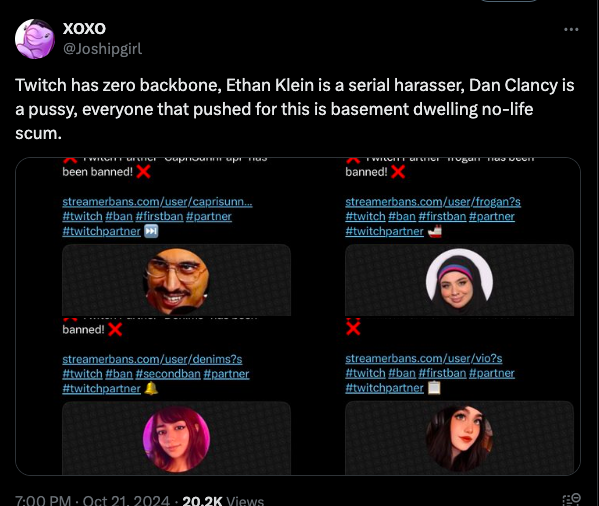The height and width of the screenshot is (506, 599).
Task: Click #twitchpartner hashtag in caprisunn post
Action: point(101,231)
